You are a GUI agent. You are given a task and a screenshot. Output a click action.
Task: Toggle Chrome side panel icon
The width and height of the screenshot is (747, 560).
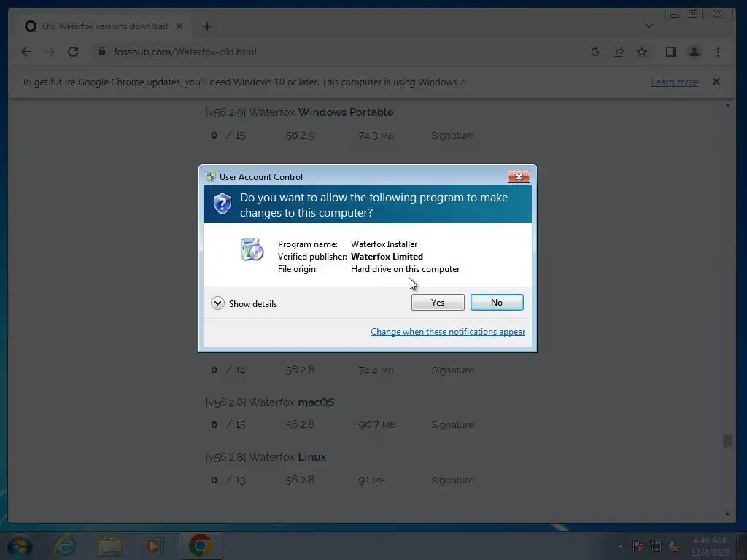(671, 52)
